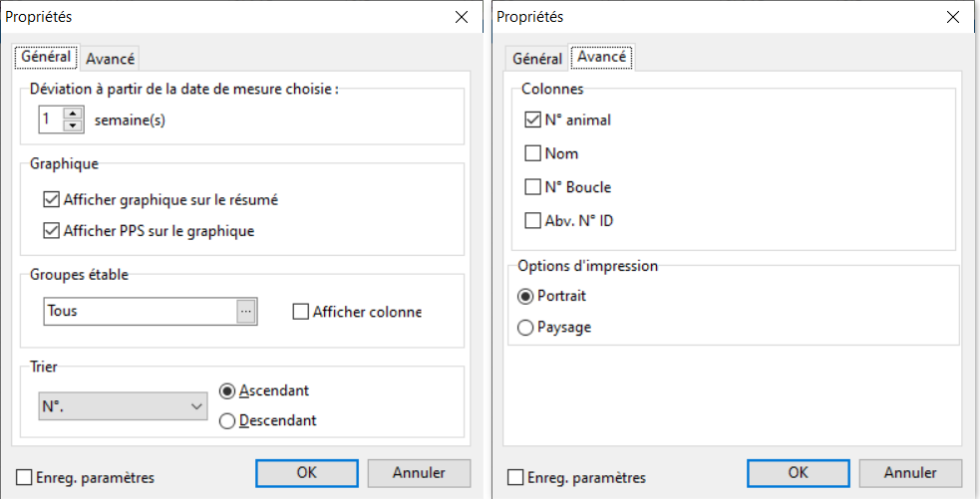Open the Groupes étable browse ellipsis button
Viewport: 980px width, 499px height.
(x=246, y=311)
